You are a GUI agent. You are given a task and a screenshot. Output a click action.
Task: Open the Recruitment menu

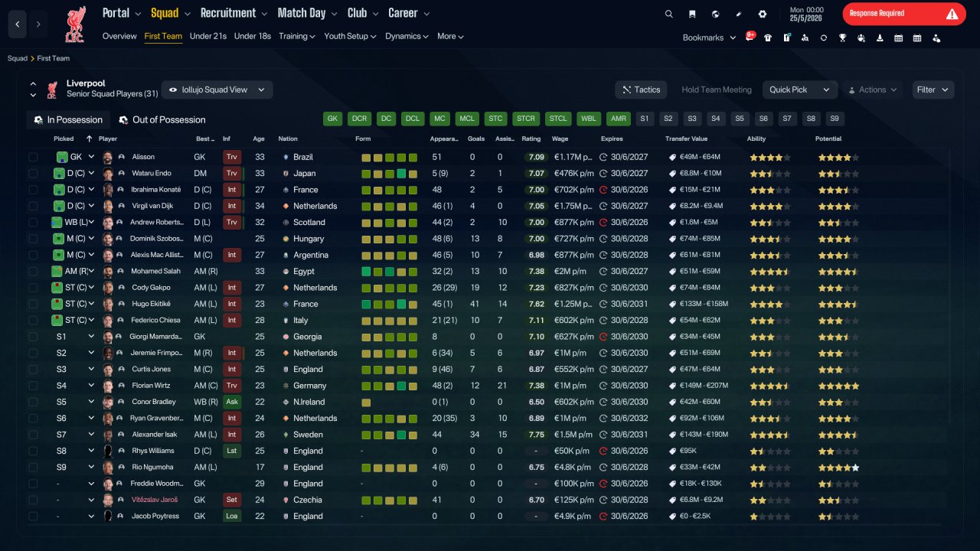pos(234,13)
